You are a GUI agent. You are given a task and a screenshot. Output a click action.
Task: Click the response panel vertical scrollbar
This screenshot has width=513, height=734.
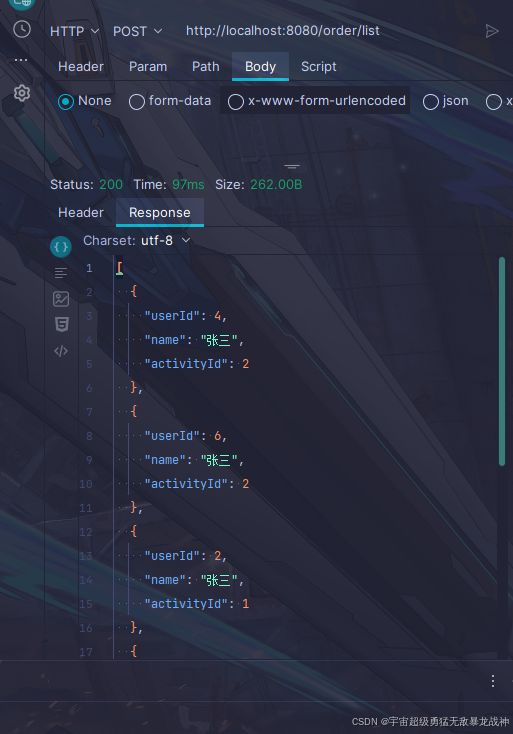click(502, 360)
